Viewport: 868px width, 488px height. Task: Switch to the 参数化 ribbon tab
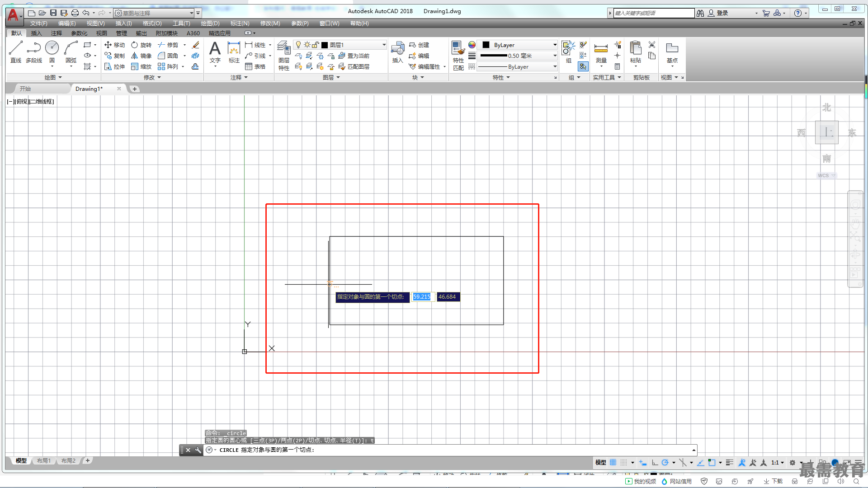[x=79, y=33]
